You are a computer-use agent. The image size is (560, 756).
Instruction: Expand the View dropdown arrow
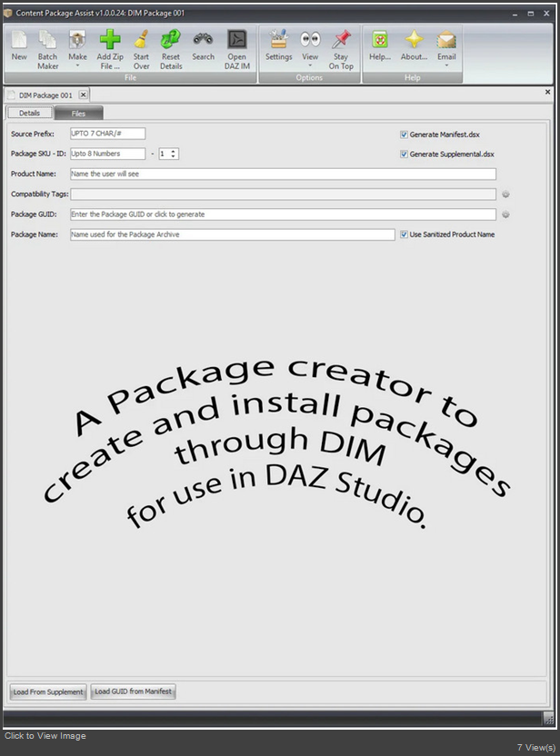[310, 65]
